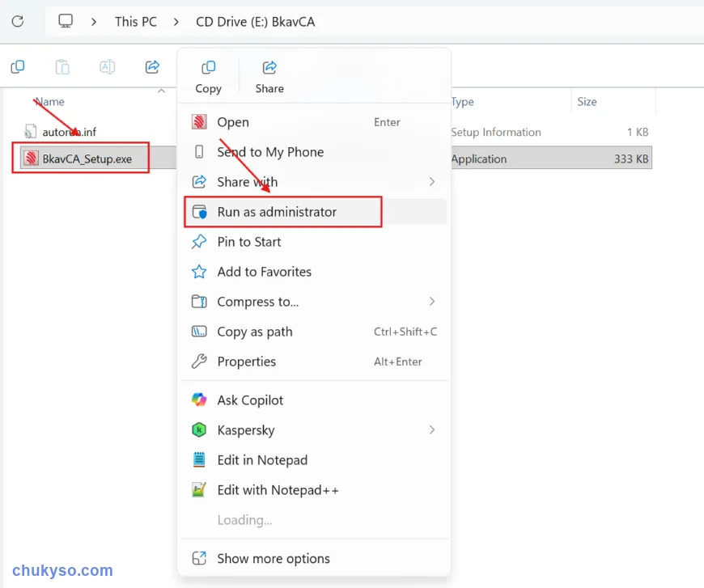Choose Edit with Notepad++

314,489
